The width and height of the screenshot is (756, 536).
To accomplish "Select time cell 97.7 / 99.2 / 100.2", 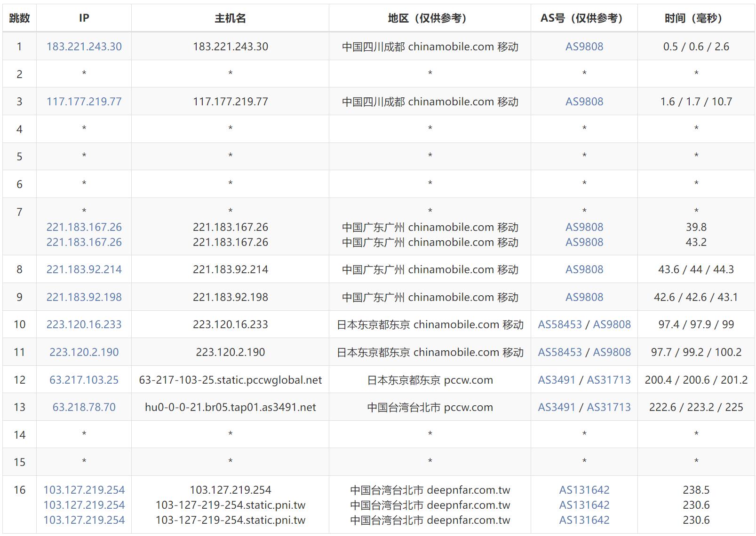I will click(x=696, y=352).
